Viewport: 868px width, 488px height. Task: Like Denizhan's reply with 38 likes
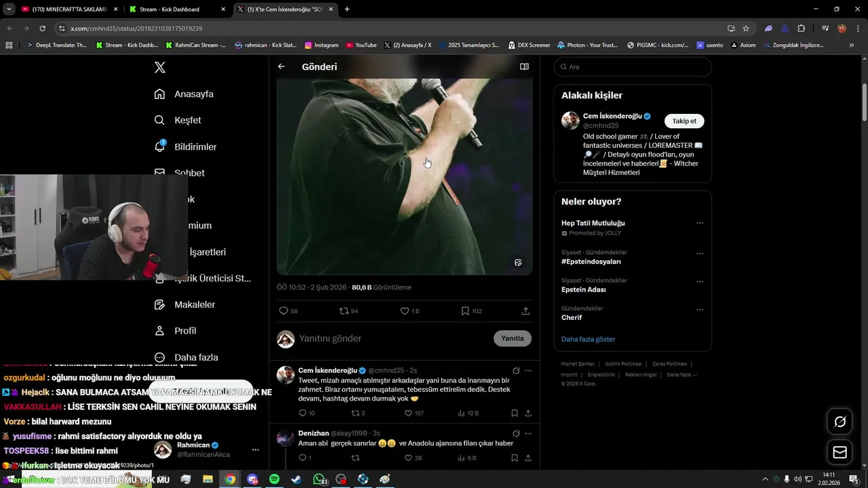(408, 458)
